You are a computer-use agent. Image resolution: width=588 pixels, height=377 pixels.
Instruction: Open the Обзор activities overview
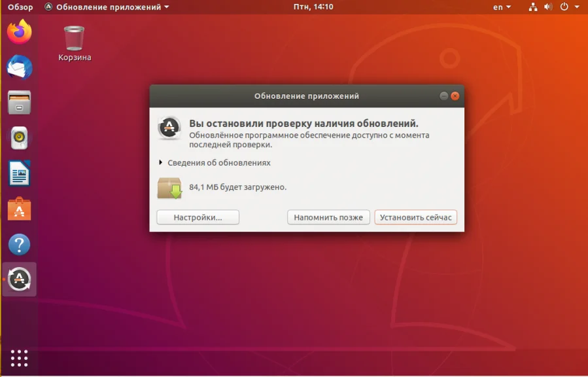tap(20, 7)
